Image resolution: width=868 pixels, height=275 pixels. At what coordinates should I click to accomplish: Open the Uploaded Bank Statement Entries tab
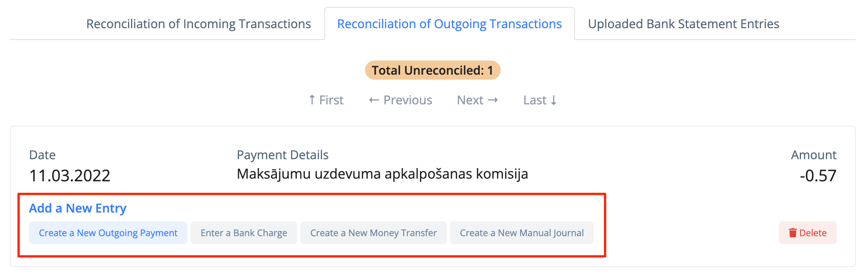pyautogui.click(x=683, y=24)
